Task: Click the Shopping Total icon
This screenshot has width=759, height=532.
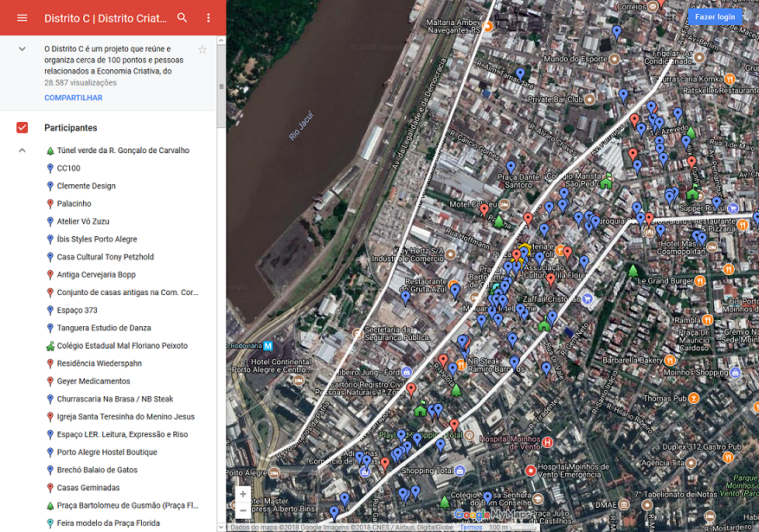Action: [460, 470]
